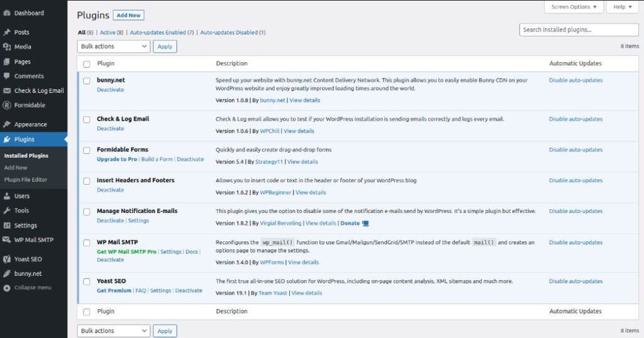Viewport: 644px width, 338px height.
Task: Click the top Apply button
Action: [x=165, y=46]
